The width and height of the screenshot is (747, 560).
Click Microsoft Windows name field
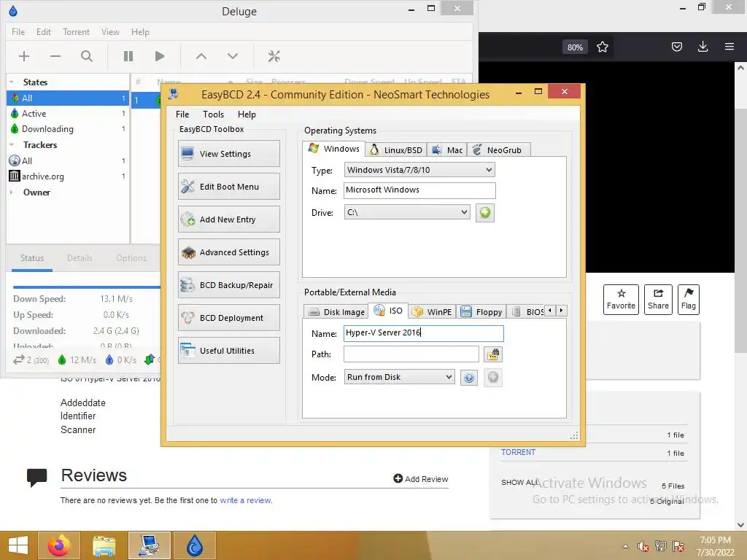(x=419, y=190)
